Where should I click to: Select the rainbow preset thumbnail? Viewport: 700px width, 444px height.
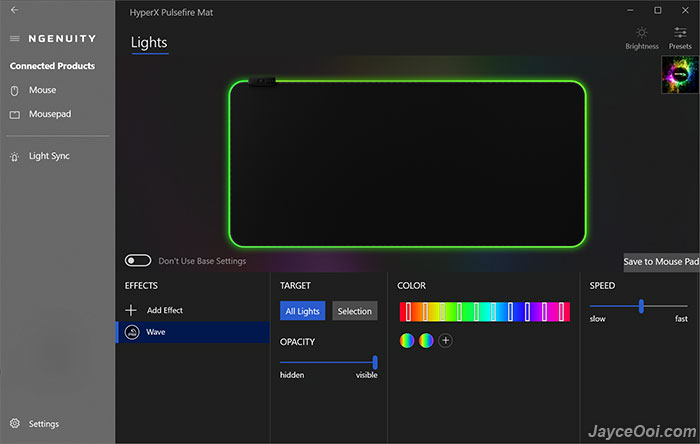(680, 75)
